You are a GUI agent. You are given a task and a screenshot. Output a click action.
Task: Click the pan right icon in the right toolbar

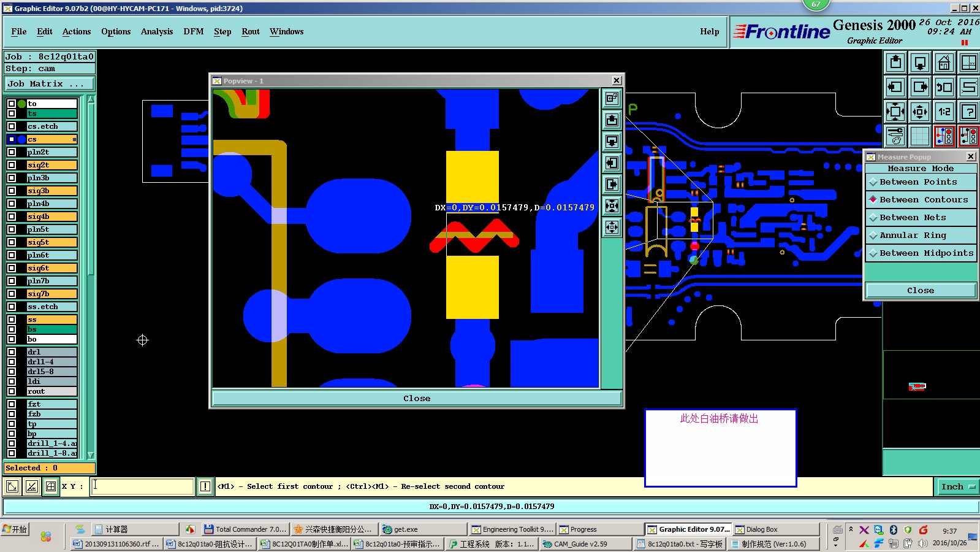coord(920,87)
